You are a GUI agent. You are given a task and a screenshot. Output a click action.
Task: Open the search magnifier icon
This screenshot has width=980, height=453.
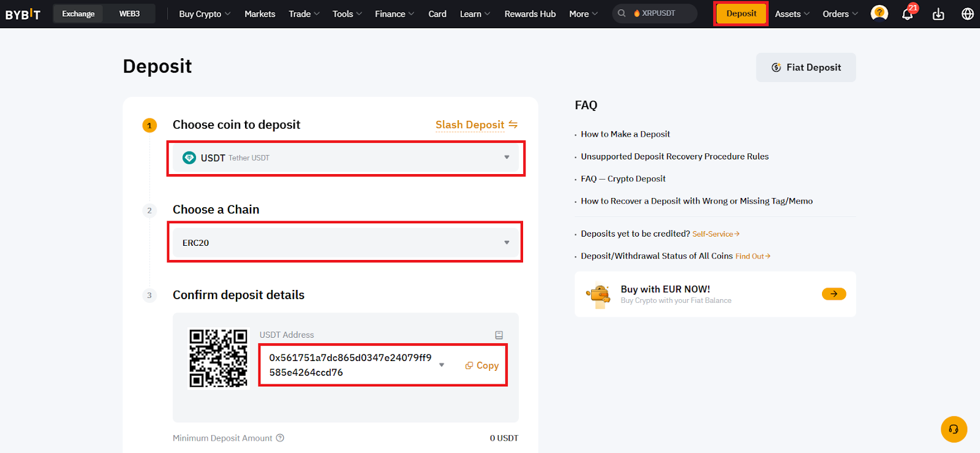[622, 13]
